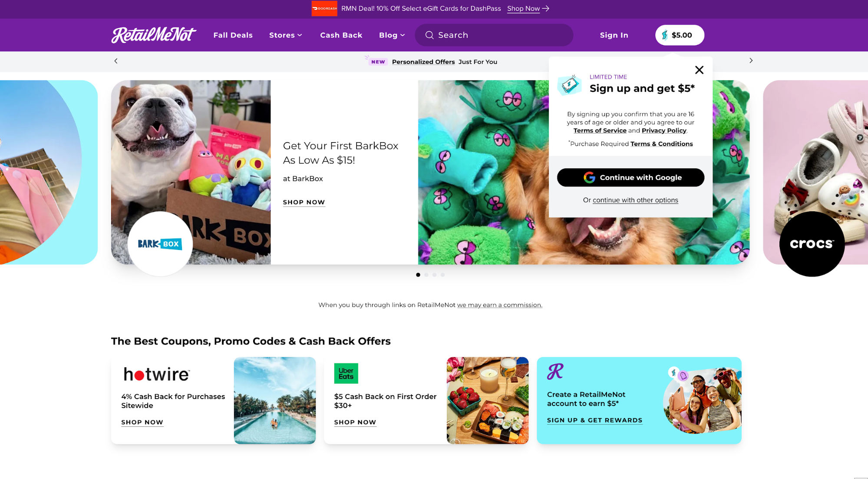Click into the Search field
Viewport: 868px width, 479px height.
click(x=499, y=35)
